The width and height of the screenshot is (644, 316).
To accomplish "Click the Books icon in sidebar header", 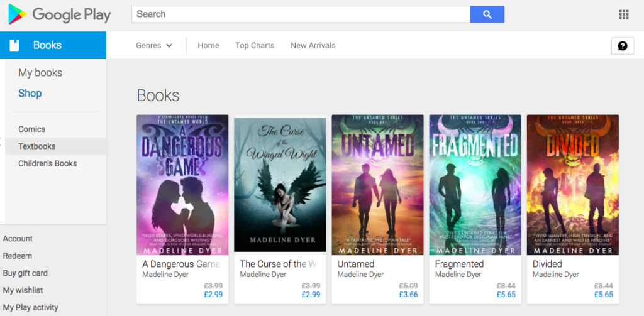I will click(x=14, y=45).
